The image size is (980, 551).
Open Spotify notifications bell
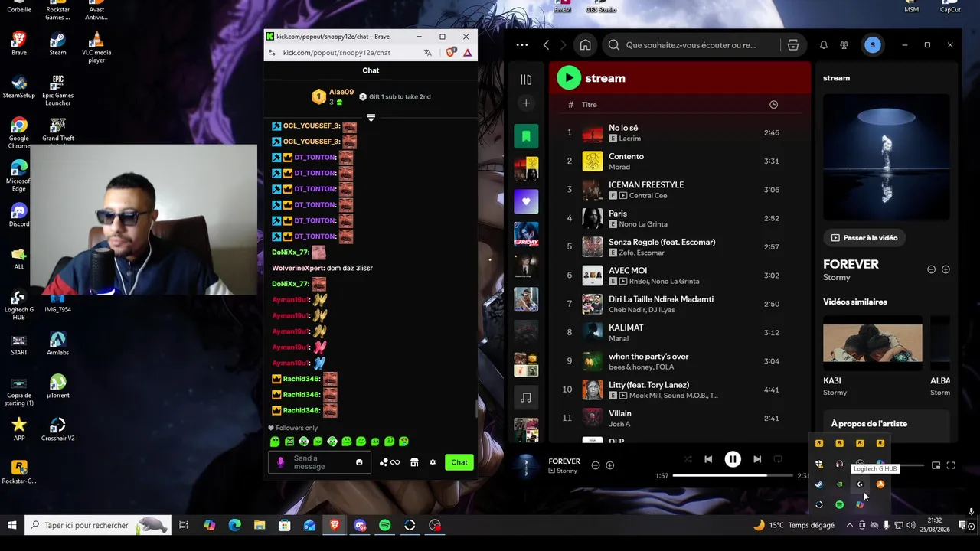click(x=824, y=45)
